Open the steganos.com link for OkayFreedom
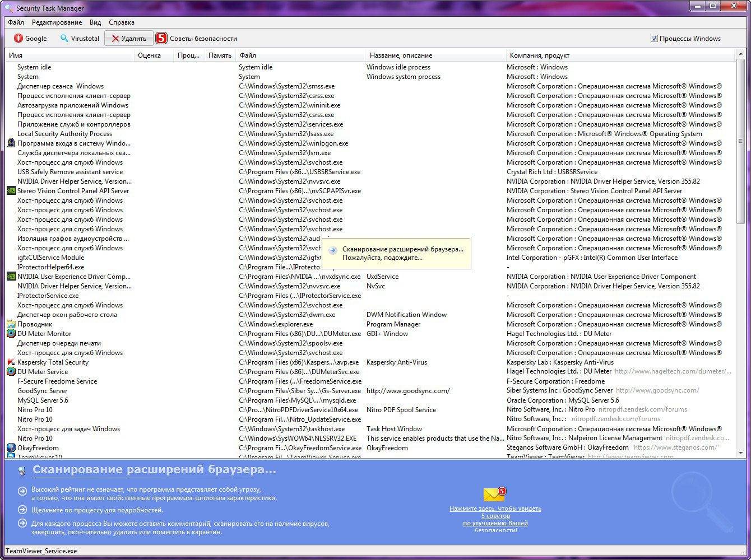Image resolution: width=751 pixels, height=560 pixels. point(676,448)
